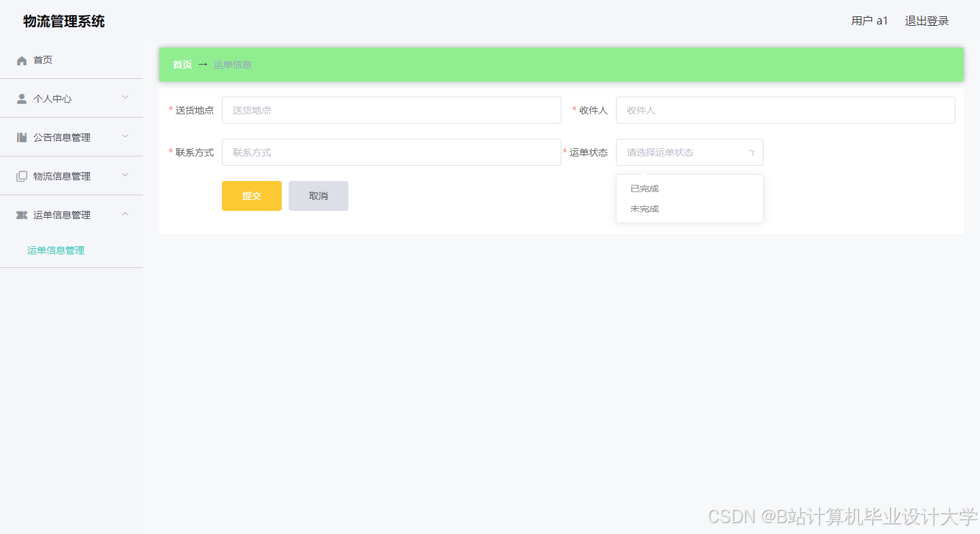Click the 联系方式 field label
This screenshot has height=534, width=980.
[195, 152]
